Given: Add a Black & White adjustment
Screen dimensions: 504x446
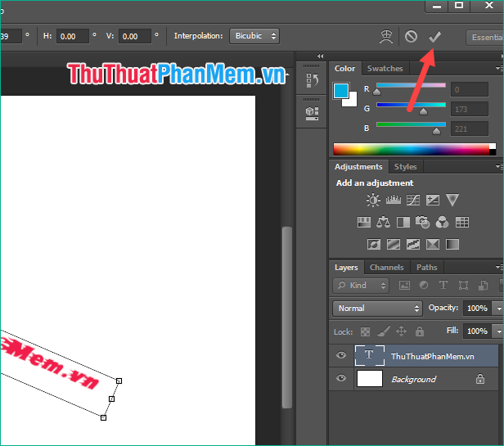Looking at the screenshot, I should (x=403, y=223).
